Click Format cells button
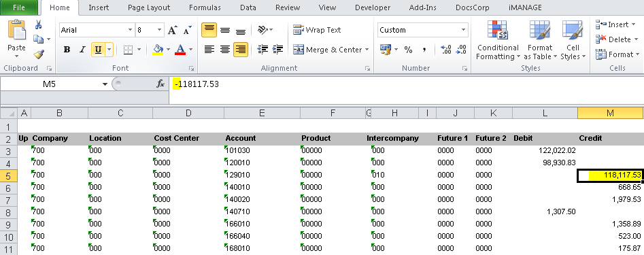The width and height of the screenshot is (644, 255). (x=617, y=54)
